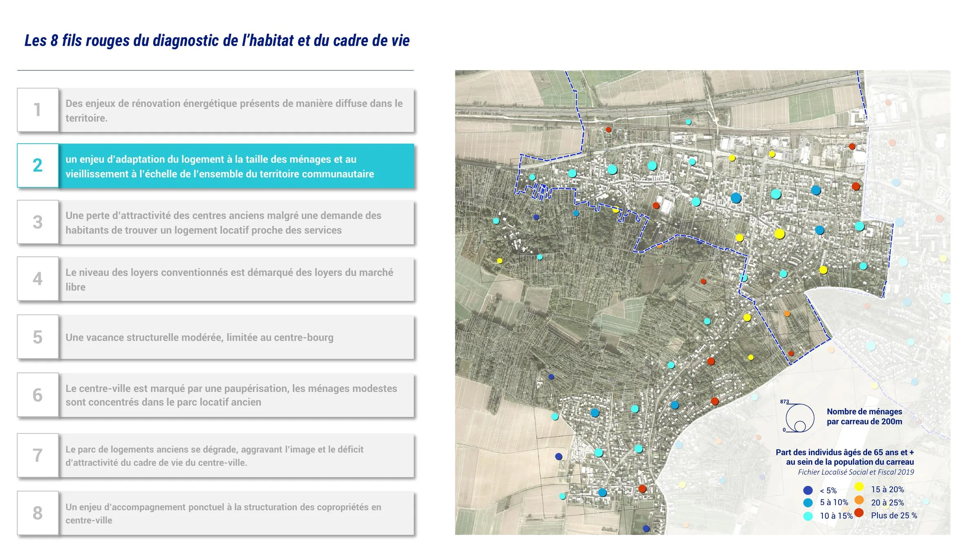Click the orange '20 à 25%' legend dot
980x551 pixels.
coord(859,500)
